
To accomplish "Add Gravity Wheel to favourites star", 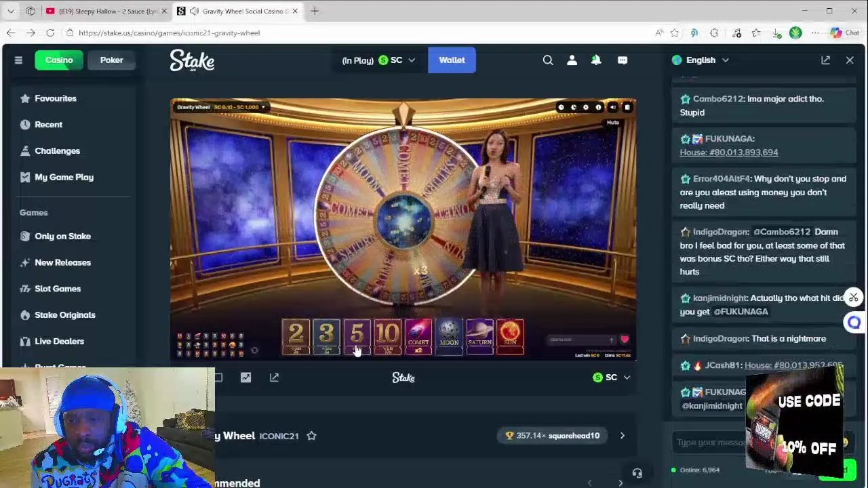I will pyautogui.click(x=311, y=436).
